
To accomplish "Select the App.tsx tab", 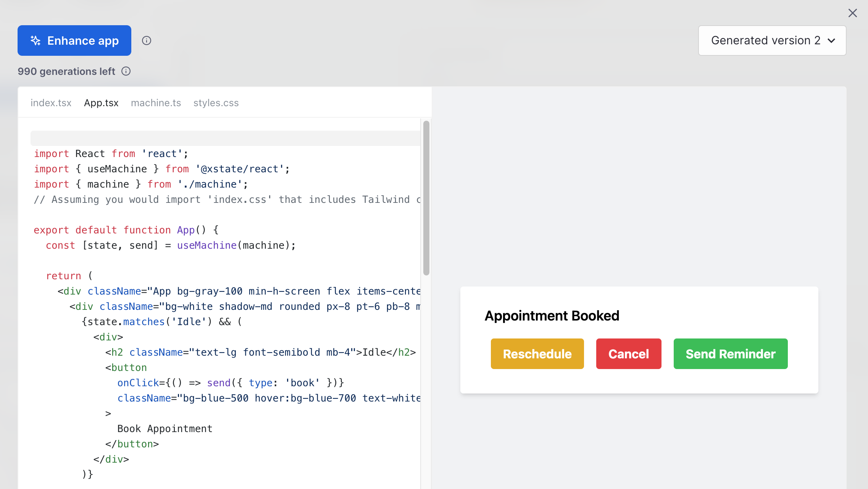I will click(x=102, y=102).
